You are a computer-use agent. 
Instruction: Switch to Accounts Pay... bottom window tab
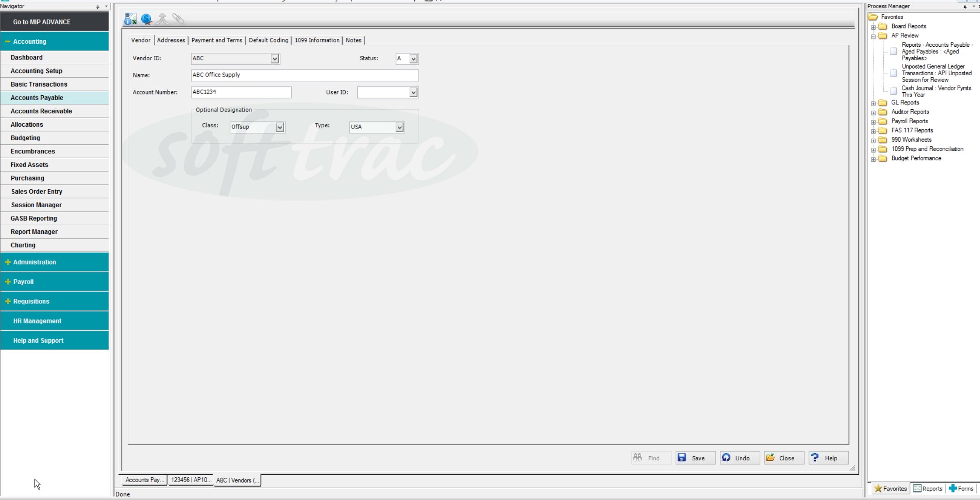pyautogui.click(x=144, y=480)
